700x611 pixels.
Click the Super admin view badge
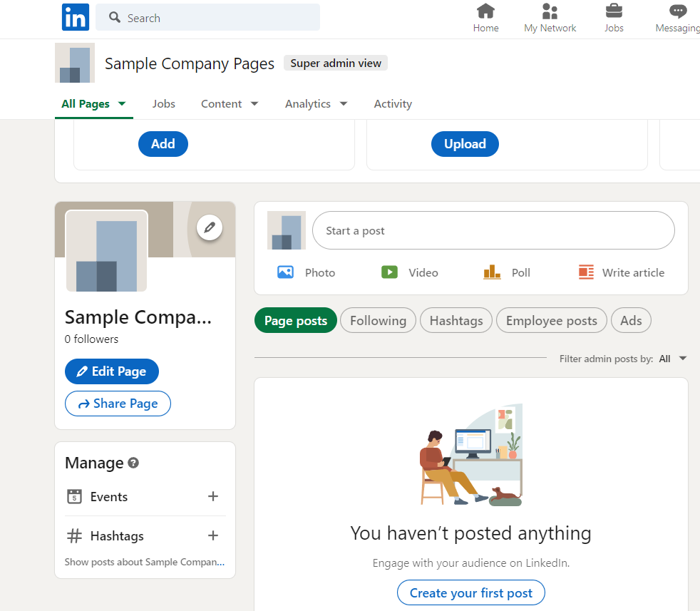(336, 63)
